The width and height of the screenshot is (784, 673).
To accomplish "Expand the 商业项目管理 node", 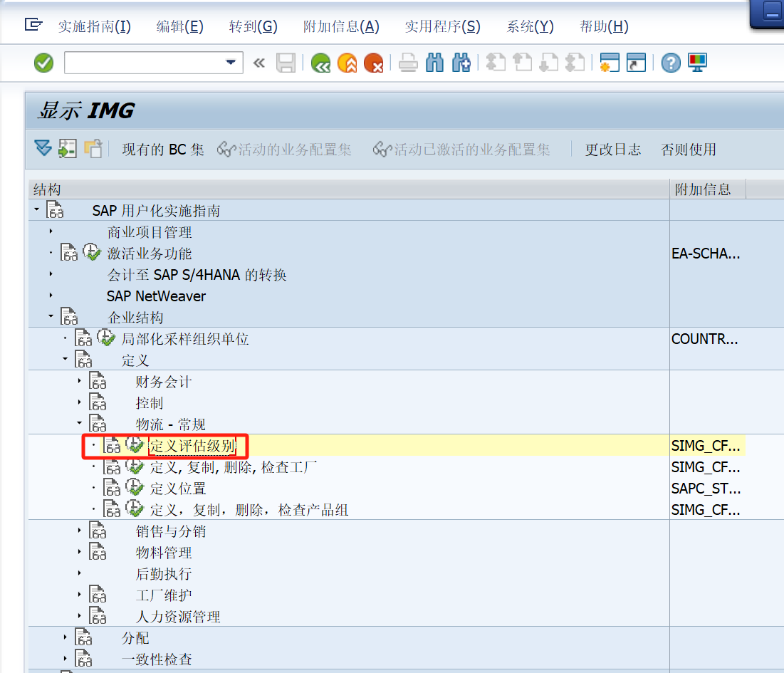I will [51, 231].
